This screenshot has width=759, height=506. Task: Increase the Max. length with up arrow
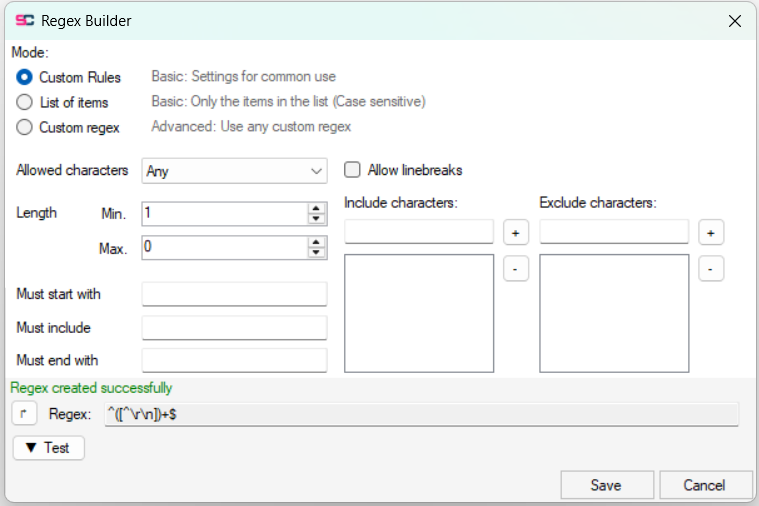(316, 242)
